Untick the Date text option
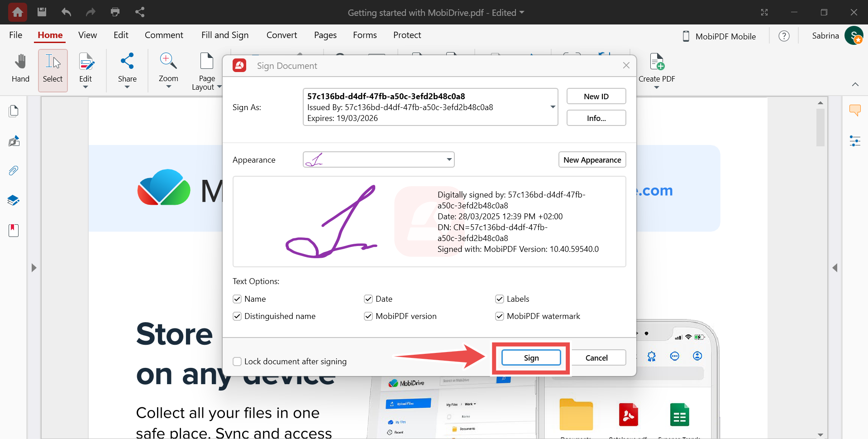 368,299
